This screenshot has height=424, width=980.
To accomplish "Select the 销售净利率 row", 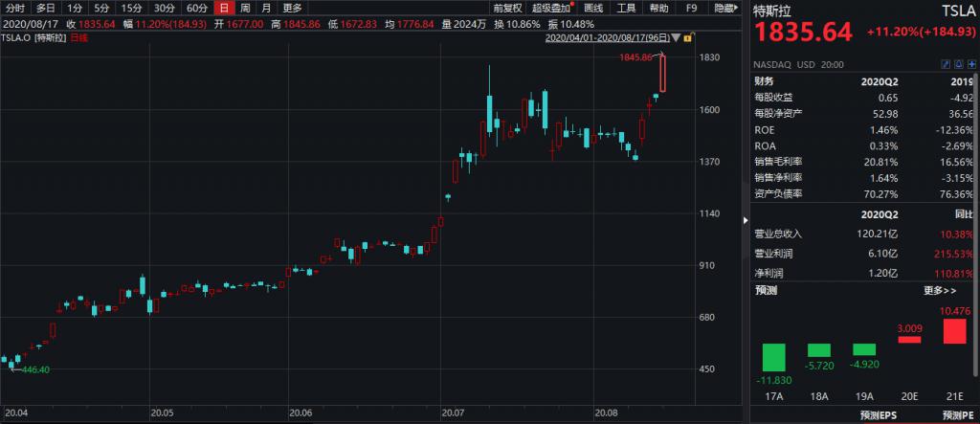I will coord(863,178).
